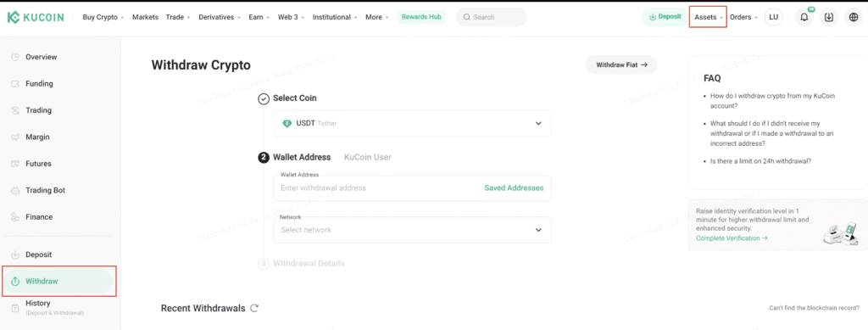Open the USDT coin selector dropdown
Screen dimensions: 868x330
[x=412, y=124]
